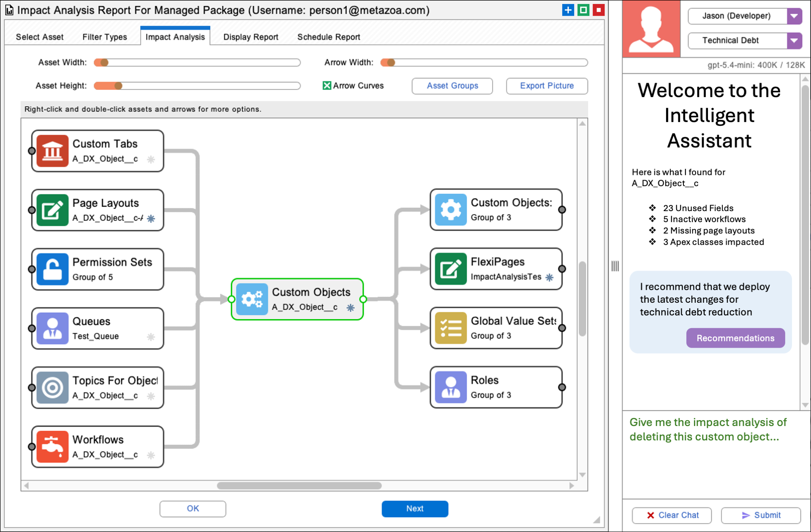
Task: Click the Permission Sets padlock icon
Action: click(x=52, y=269)
